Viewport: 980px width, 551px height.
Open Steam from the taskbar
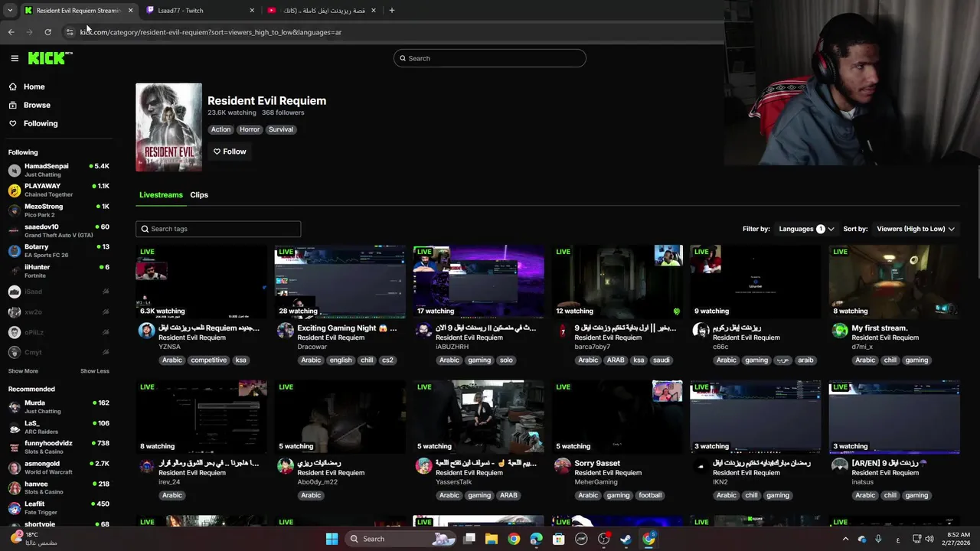(626, 539)
